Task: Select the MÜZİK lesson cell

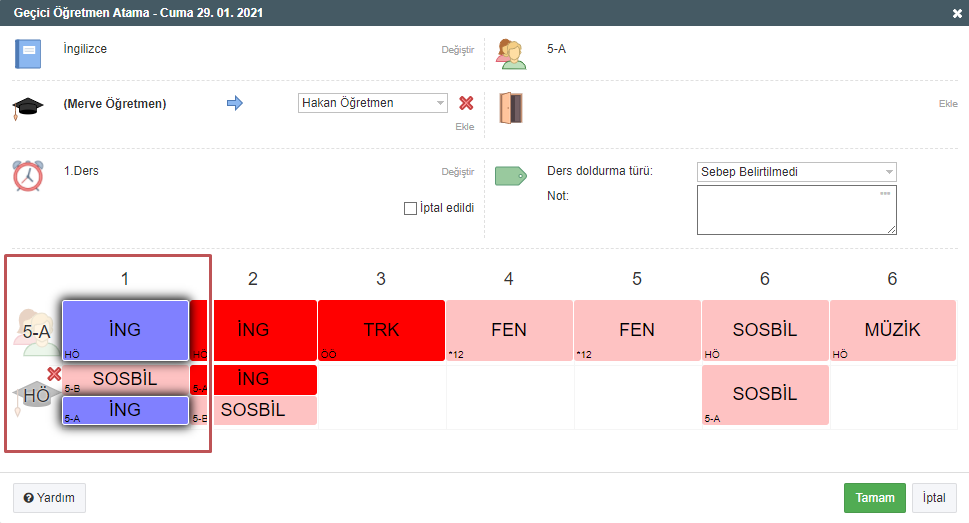Action: point(892,330)
